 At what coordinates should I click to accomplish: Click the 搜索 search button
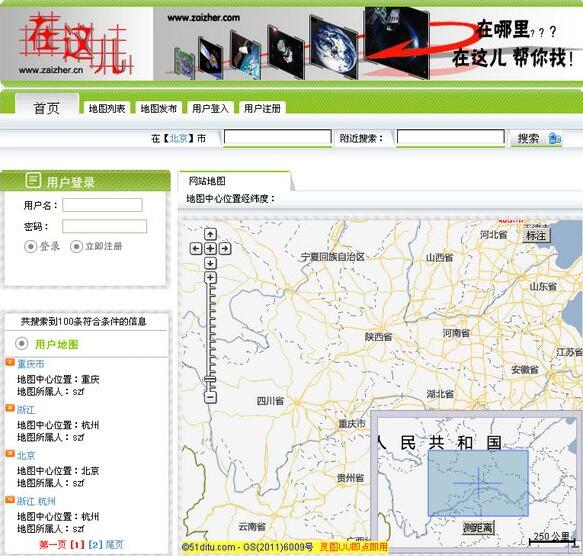(528, 138)
